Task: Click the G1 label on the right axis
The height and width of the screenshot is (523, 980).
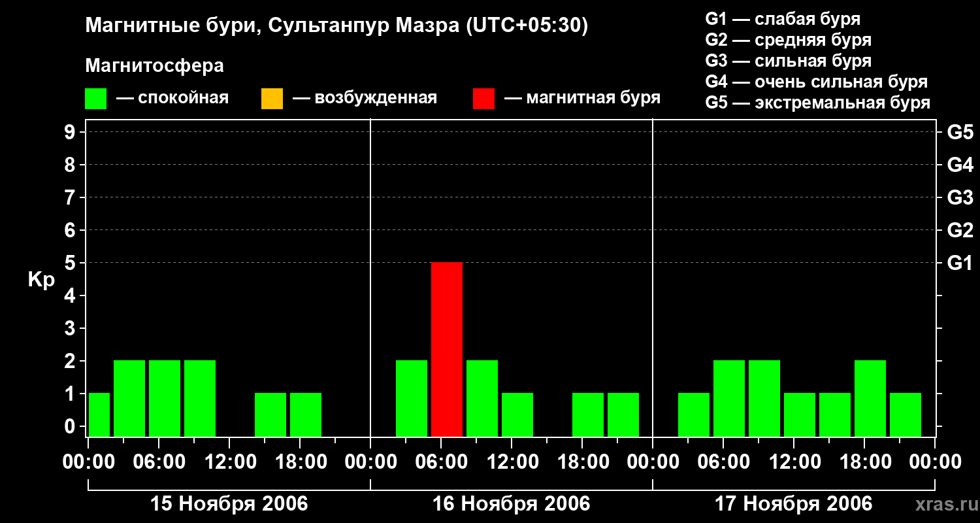Action: click(960, 263)
